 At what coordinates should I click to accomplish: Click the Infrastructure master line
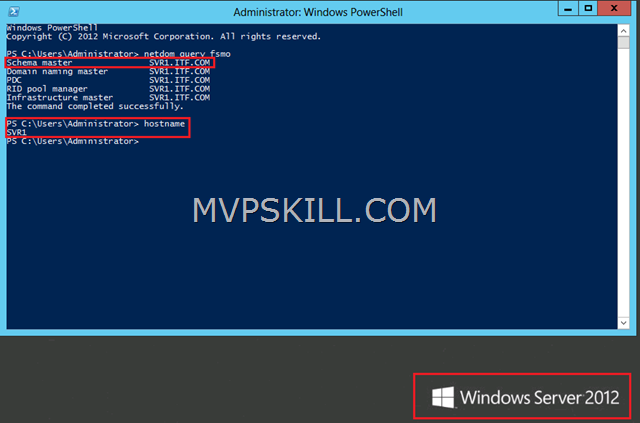pyautogui.click(x=107, y=98)
